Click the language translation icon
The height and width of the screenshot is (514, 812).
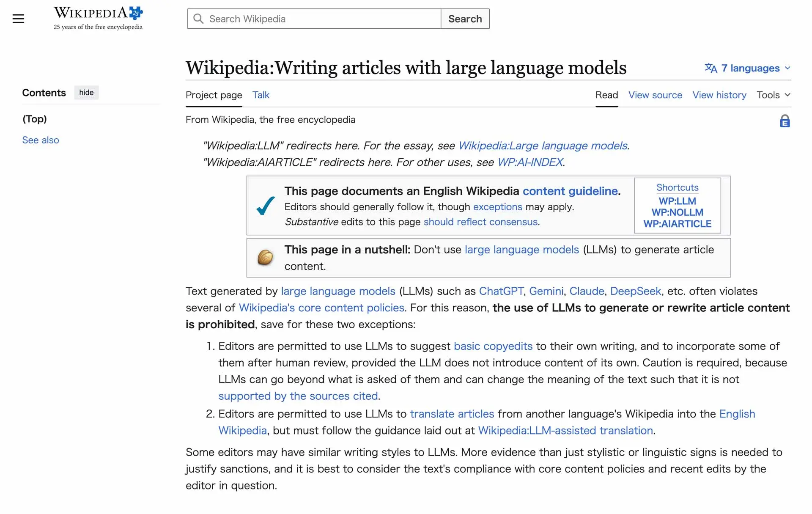click(x=710, y=68)
